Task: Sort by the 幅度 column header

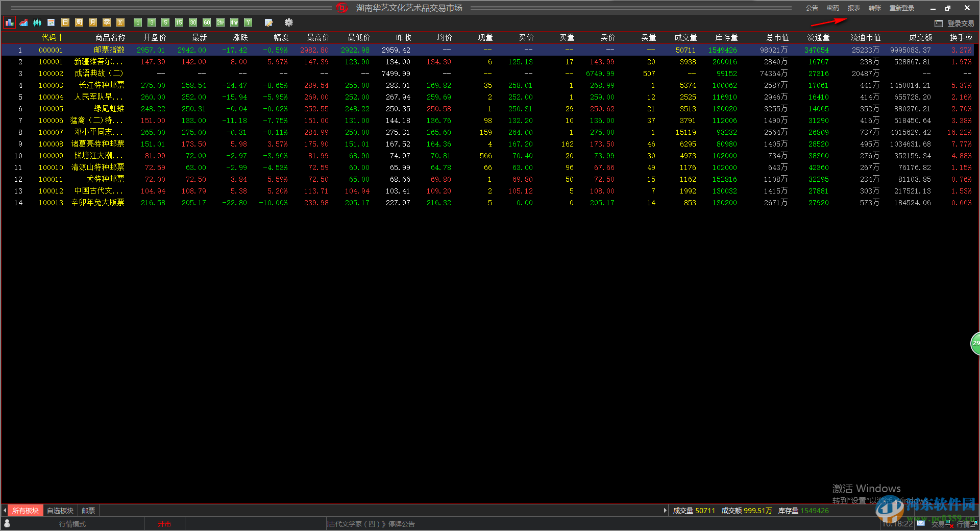Action: click(x=281, y=37)
